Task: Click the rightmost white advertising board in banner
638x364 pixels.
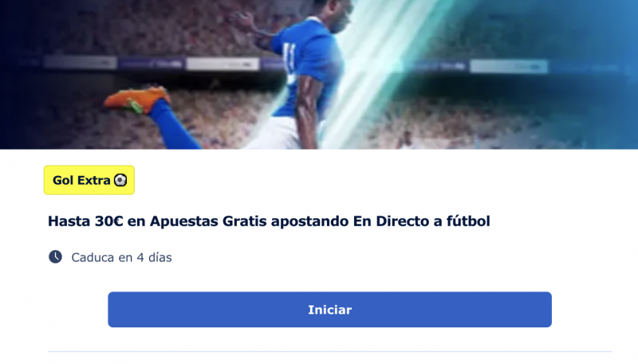Action: point(509,66)
